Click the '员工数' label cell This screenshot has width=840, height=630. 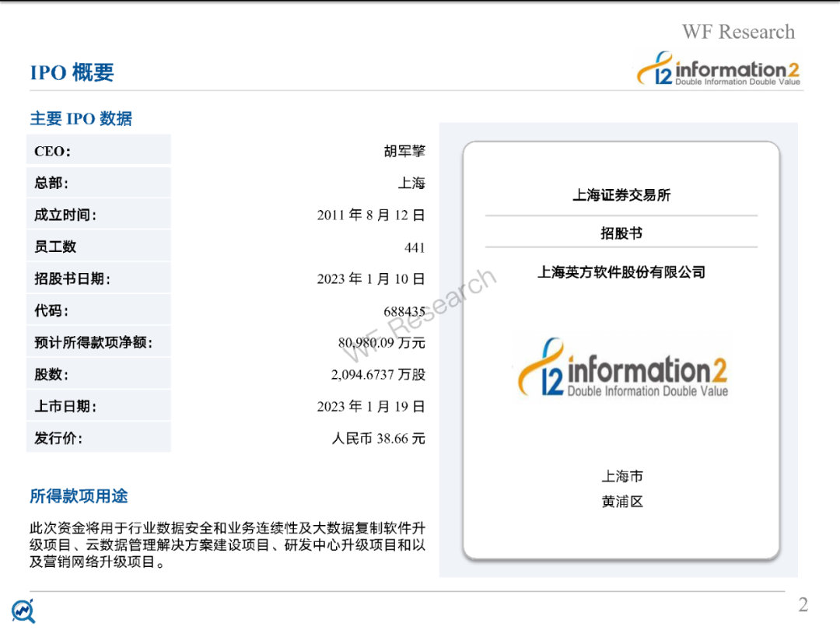[99, 246]
